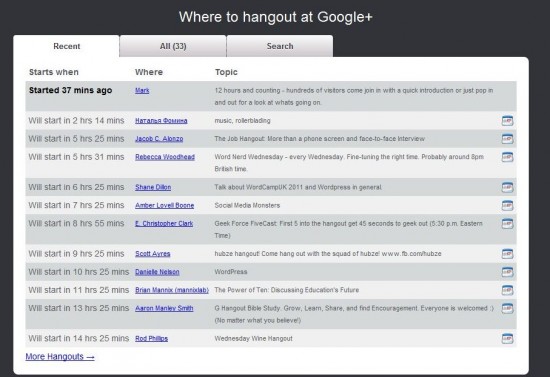Open the Rod Phillips link

(152, 338)
